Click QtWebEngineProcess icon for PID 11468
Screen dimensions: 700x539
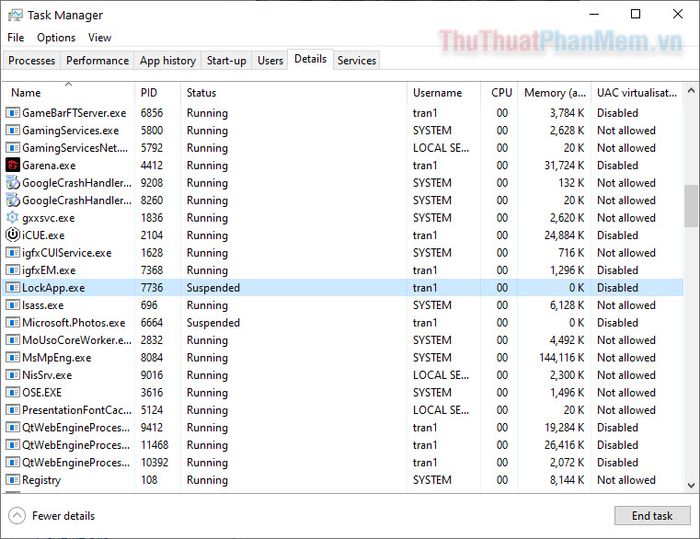[12, 445]
